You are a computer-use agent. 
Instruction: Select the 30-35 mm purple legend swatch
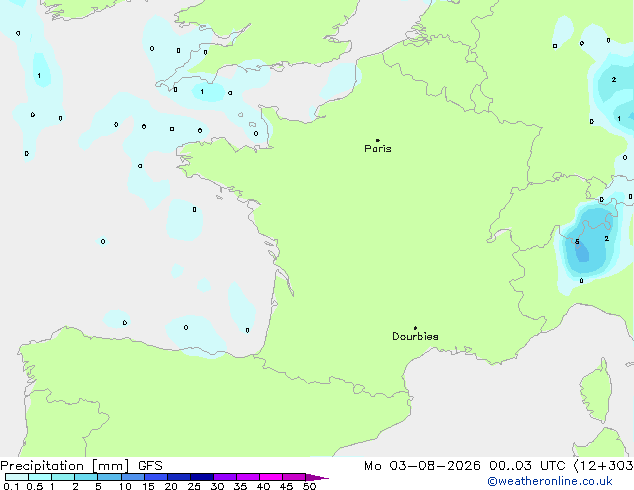point(224,477)
